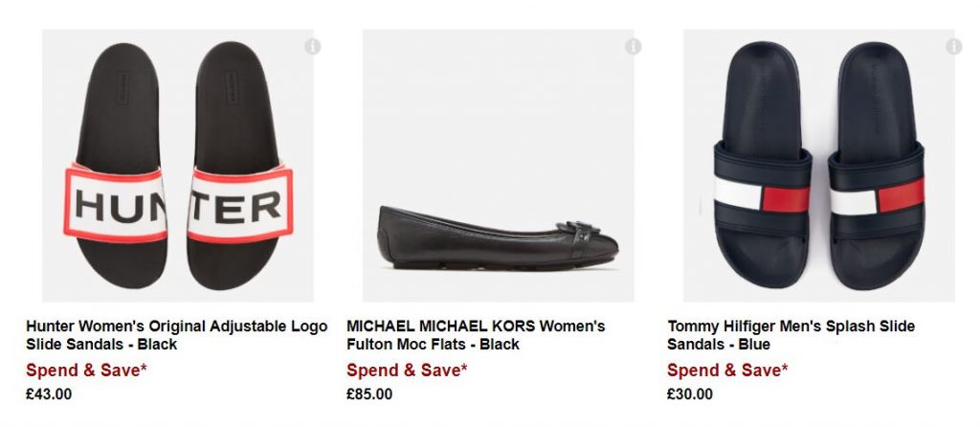
Task: Click the info icon above the Michael Kors flats
Action: click(633, 47)
